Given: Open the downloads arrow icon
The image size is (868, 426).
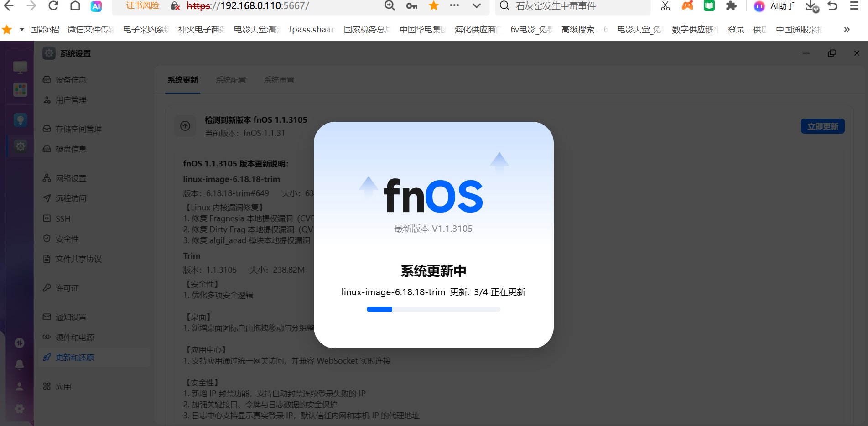Looking at the screenshot, I should (x=811, y=6).
